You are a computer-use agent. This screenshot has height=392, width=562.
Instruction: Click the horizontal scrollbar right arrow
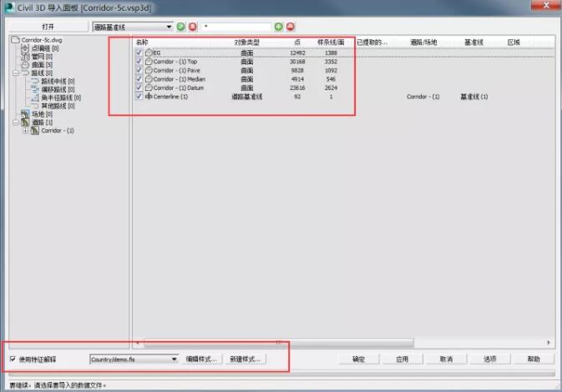click(x=549, y=343)
